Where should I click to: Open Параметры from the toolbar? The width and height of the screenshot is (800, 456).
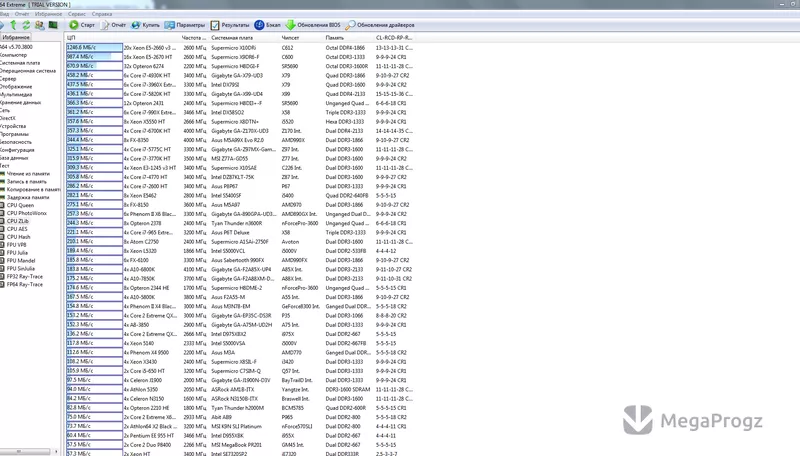click(x=185, y=24)
